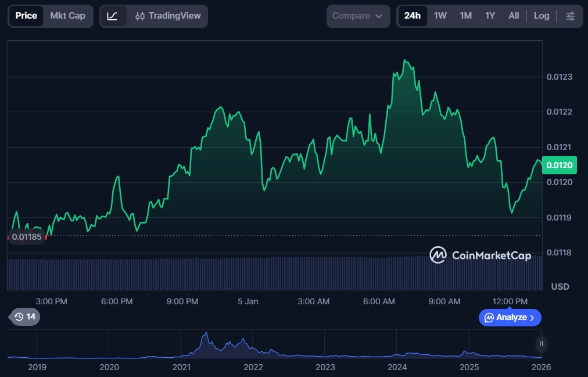The image size is (588, 377).
Task: Choose the 1M timeframe
Action: [465, 16]
